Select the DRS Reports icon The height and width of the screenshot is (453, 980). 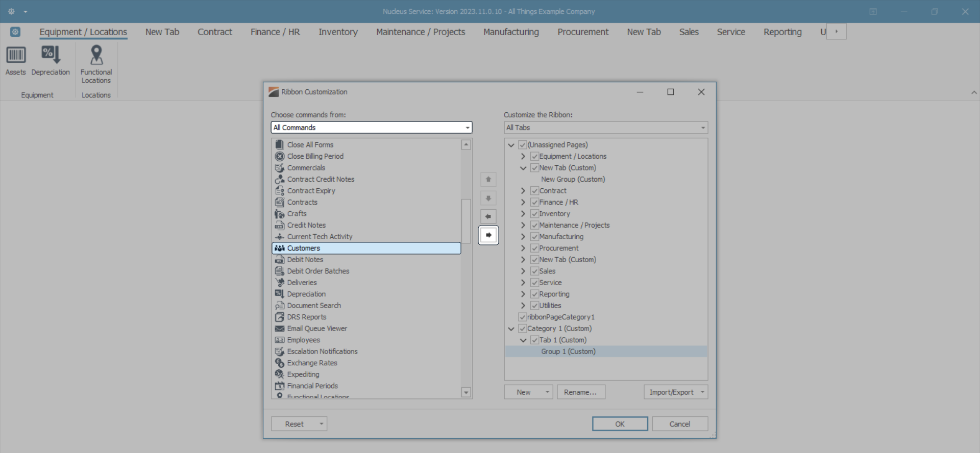pos(280,317)
